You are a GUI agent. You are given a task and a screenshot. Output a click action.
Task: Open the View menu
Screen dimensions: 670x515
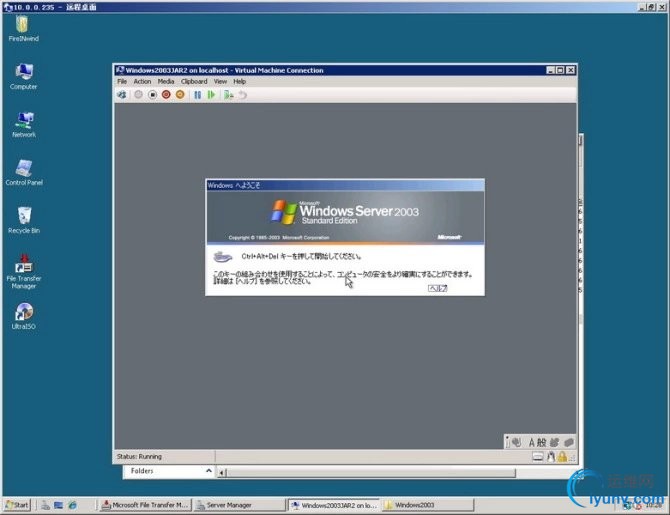(220, 81)
